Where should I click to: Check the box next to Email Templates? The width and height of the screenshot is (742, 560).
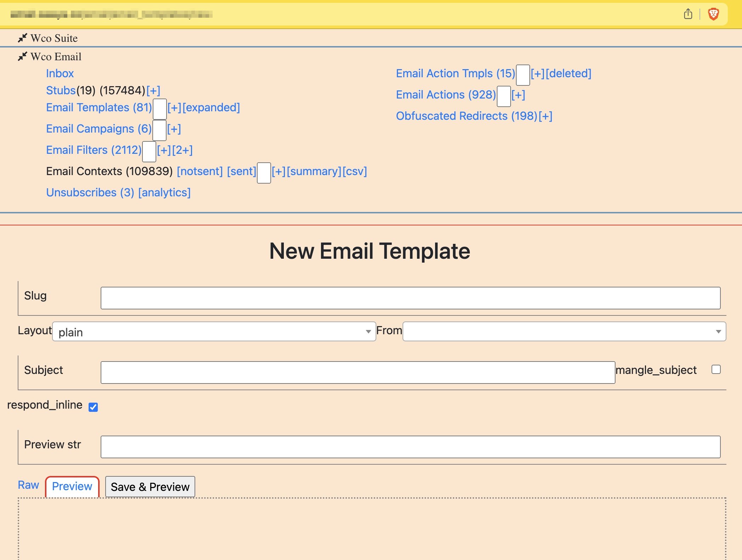[159, 110]
